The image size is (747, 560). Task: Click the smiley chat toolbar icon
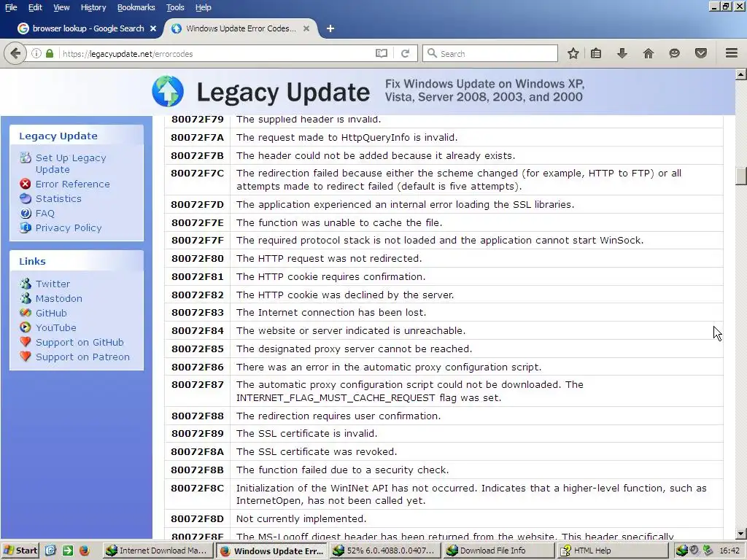pos(674,53)
